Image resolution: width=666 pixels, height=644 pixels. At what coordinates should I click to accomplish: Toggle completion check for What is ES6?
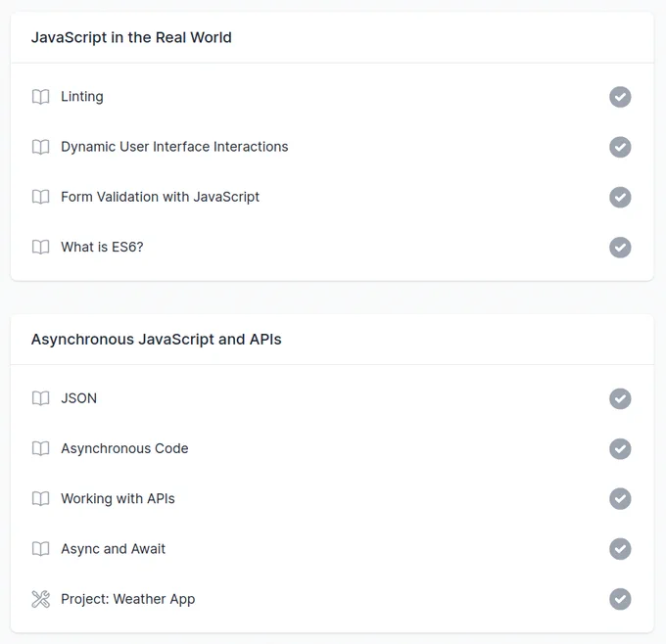pos(620,248)
